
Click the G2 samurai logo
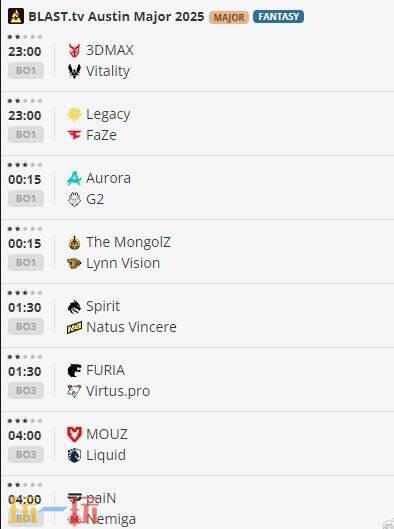(x=74, y=199)
